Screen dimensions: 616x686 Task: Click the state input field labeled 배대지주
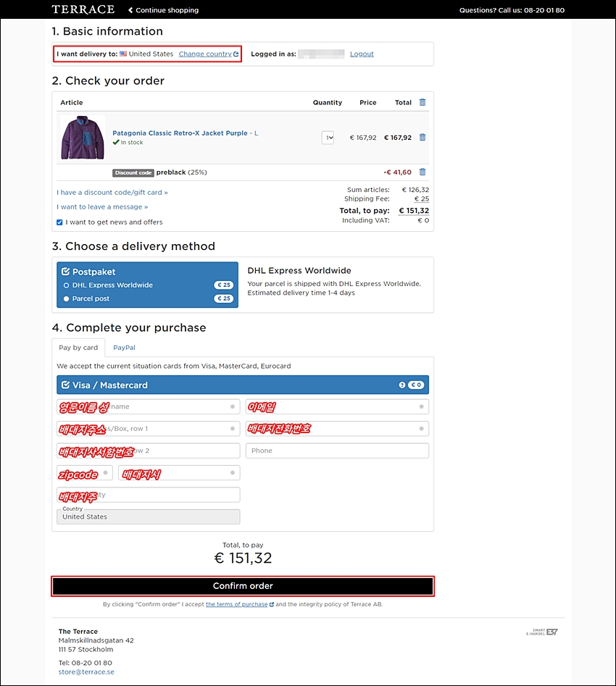(x=149, y=495)
